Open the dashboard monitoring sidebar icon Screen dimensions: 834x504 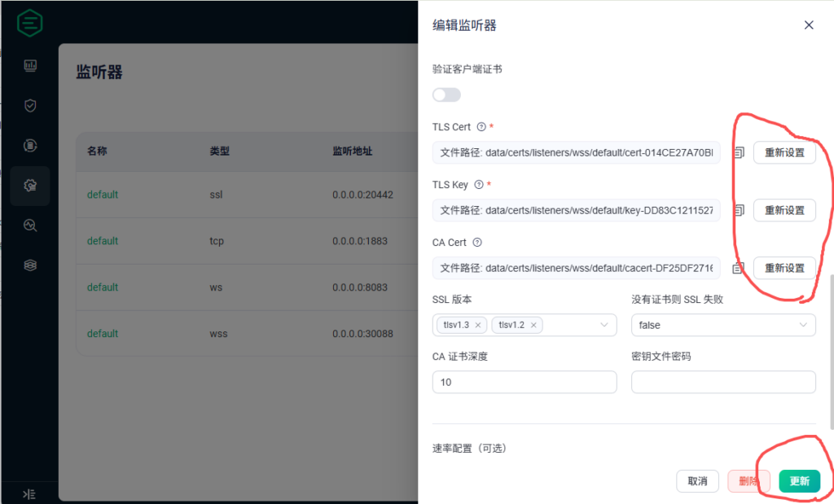pyautogui.click(x=30, y=65)
